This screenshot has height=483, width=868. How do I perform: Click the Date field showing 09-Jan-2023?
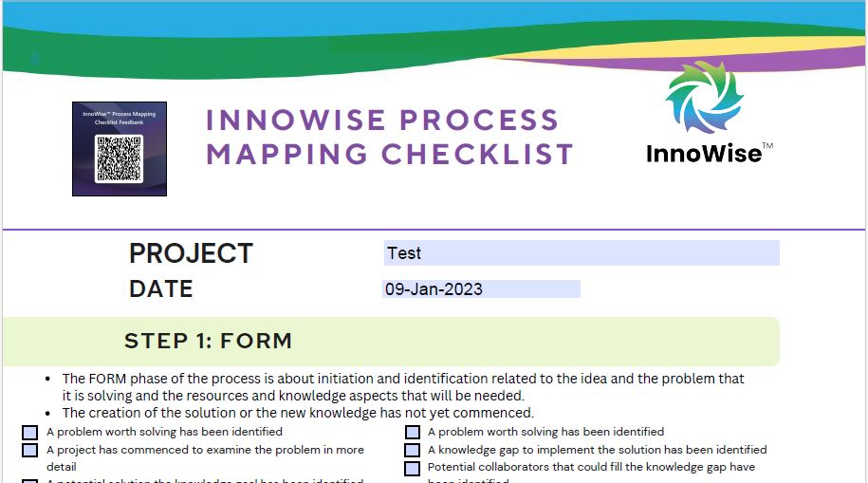[481, 289]
